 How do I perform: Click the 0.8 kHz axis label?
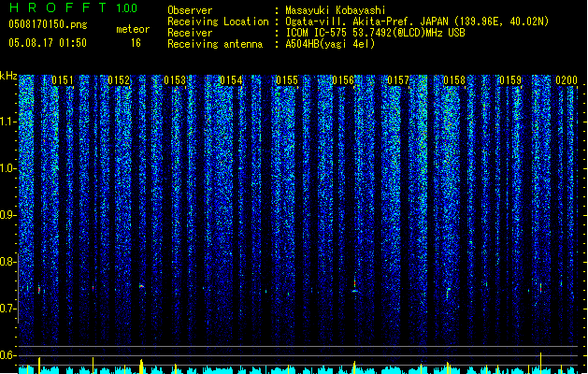pyautogui.click(x=8, y=262)
